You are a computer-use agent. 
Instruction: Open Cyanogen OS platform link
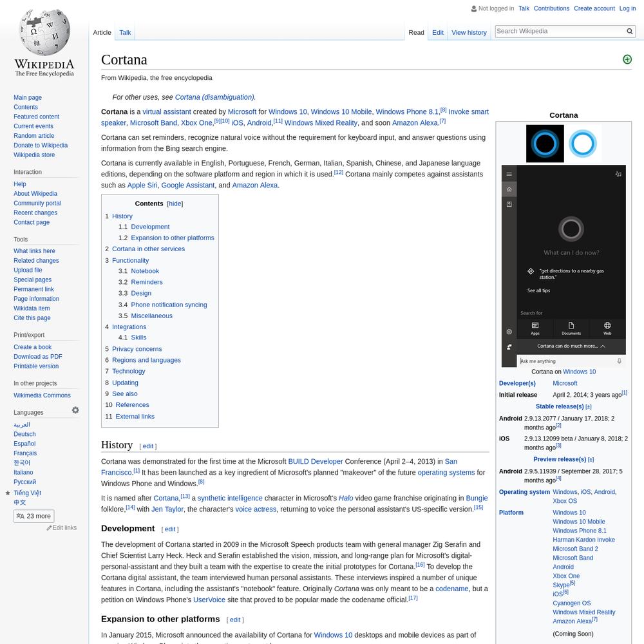[x=572, y=603]
